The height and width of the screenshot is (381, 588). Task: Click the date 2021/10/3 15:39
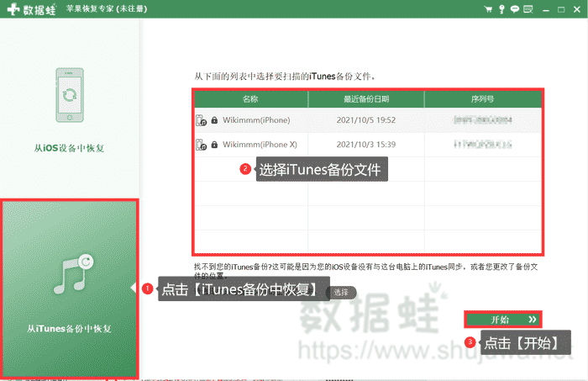366,145
